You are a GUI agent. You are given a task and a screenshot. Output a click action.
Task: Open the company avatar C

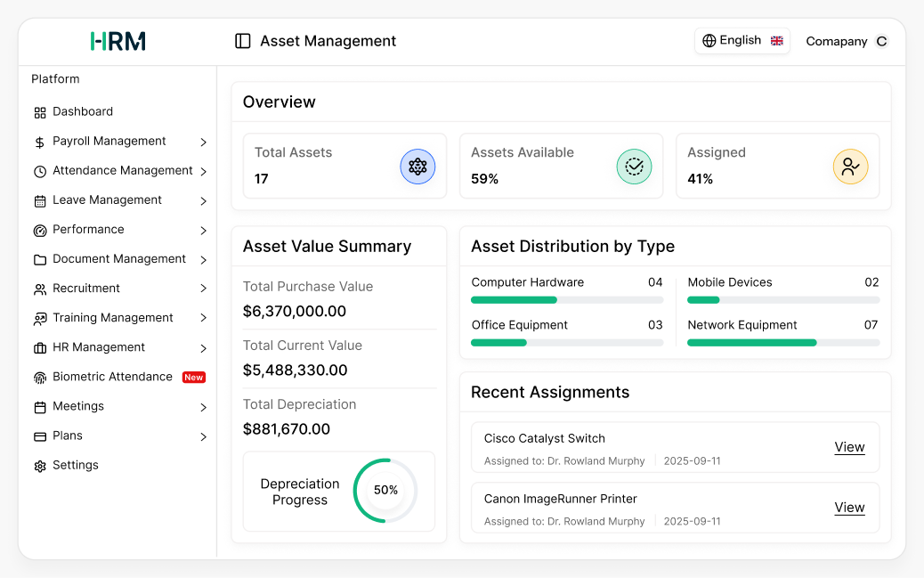tap(881, 41)
